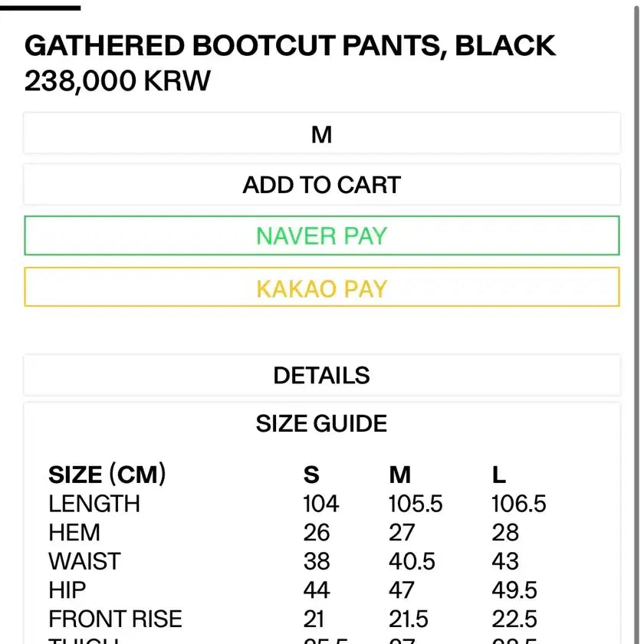644x644 pixels.
Task: Expand the DETAILS section
Action: pyautogui.click(x=322, y=375)
